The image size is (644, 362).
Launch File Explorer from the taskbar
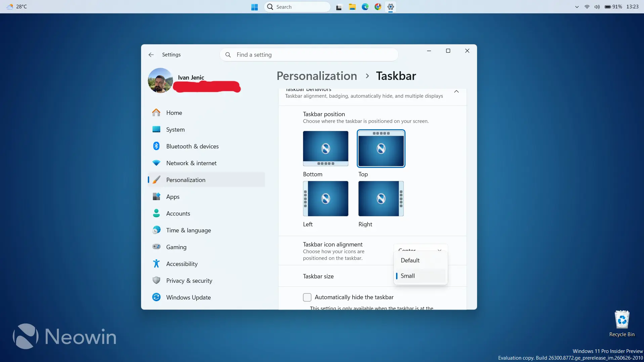[x=352, y=7]
